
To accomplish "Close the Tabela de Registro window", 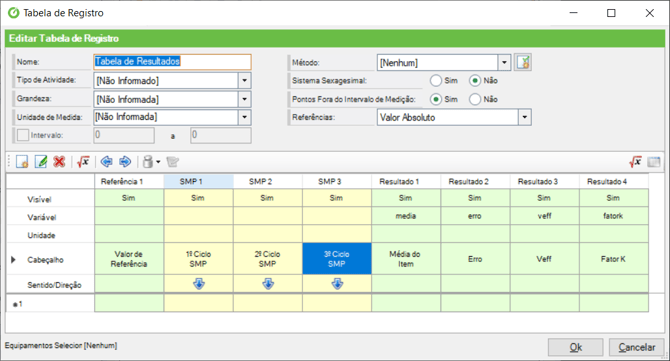I will pyautogui.click(x=649, y=13).
